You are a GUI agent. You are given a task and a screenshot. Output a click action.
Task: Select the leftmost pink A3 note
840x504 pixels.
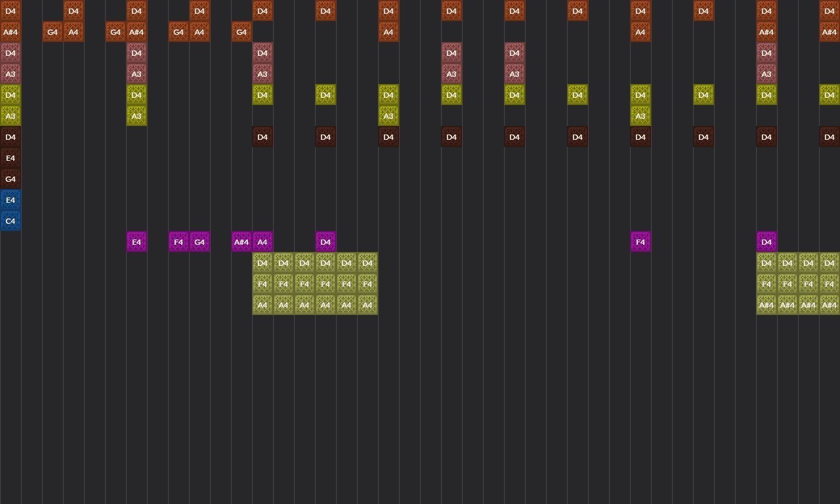pos(10,74)
